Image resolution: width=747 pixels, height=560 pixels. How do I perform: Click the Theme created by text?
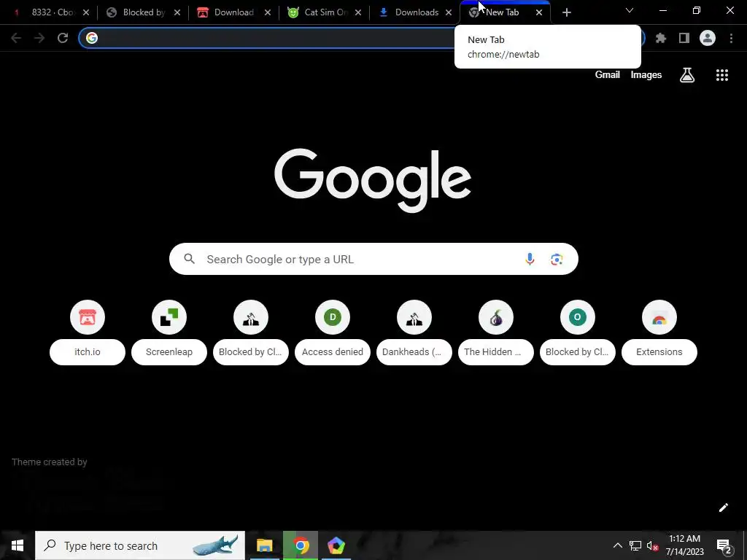(49, 462)
